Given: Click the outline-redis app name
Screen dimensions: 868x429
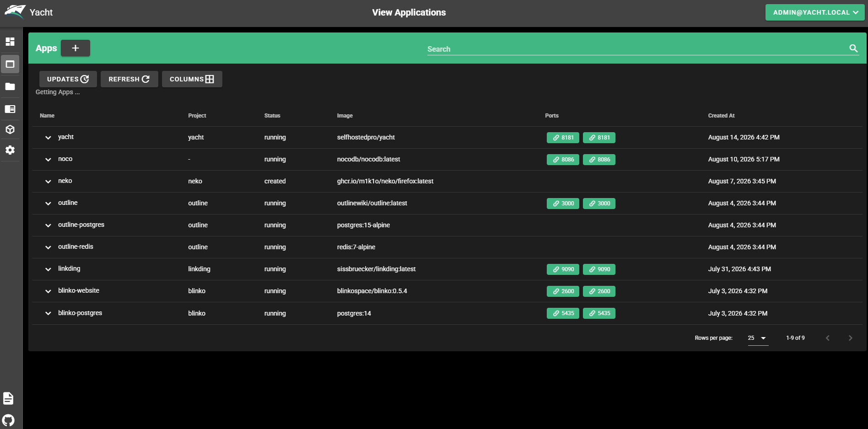Looking at the screenshot, I should tap(75, 247).
